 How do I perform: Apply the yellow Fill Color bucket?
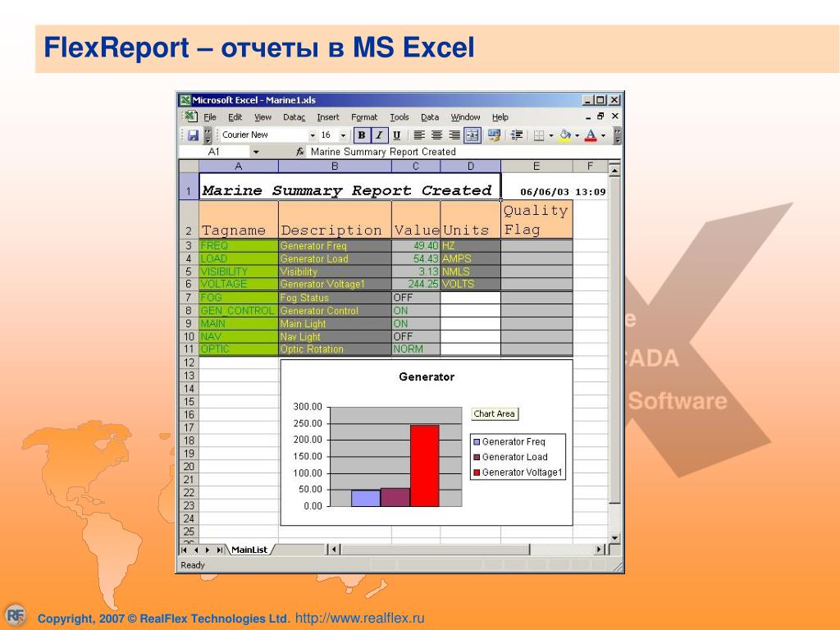click(x=564, y=135)
